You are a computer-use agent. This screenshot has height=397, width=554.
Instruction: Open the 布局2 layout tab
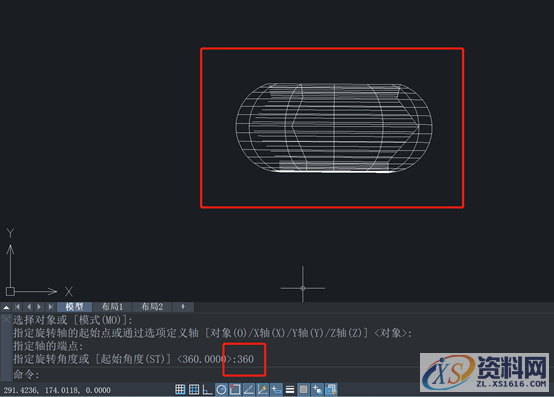tap(152, 307)
